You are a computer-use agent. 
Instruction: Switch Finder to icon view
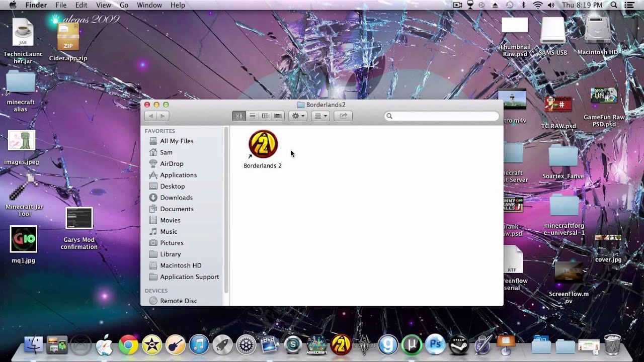pyautogui.click(x=239, y=116)
